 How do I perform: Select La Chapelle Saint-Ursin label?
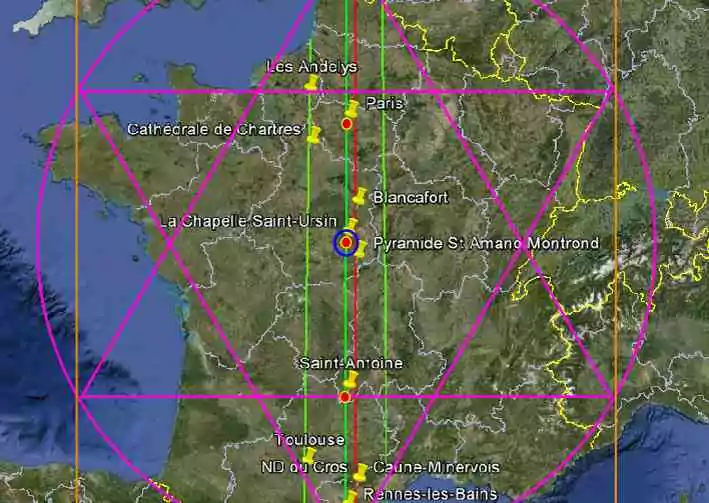point(249,222)
